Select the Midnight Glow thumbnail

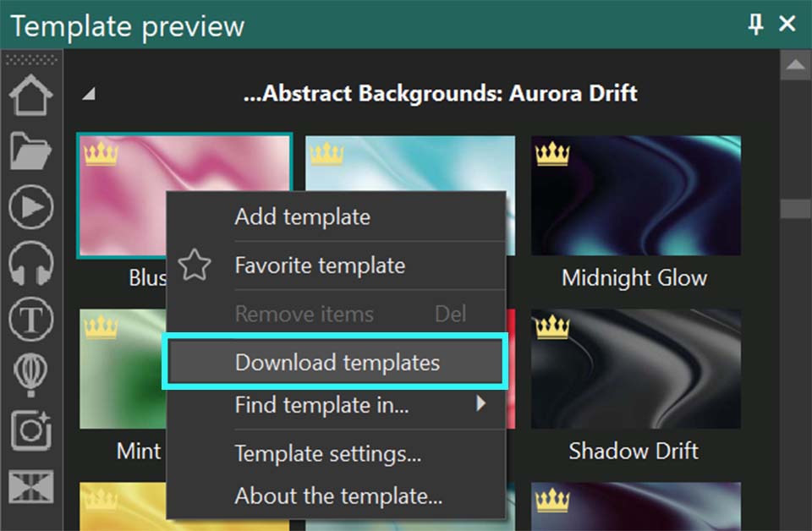(x=636, y=195)
